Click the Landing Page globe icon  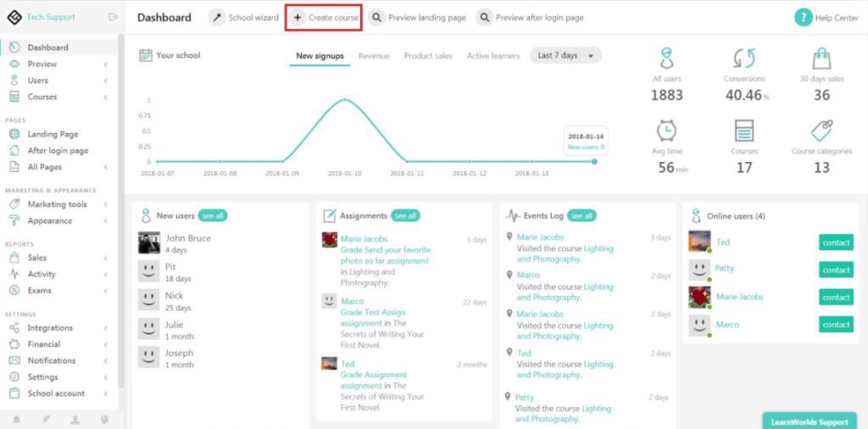[15, 134]
